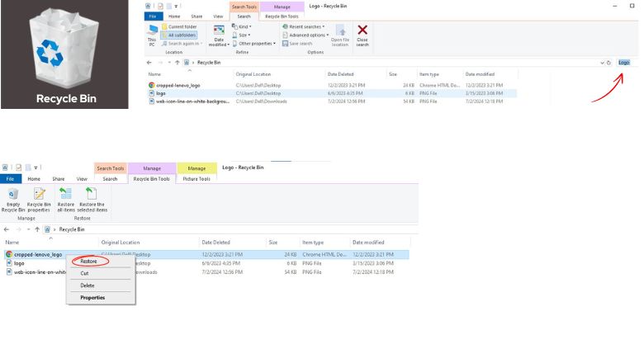Sort by Item type in Close search window

coord(429,74)
